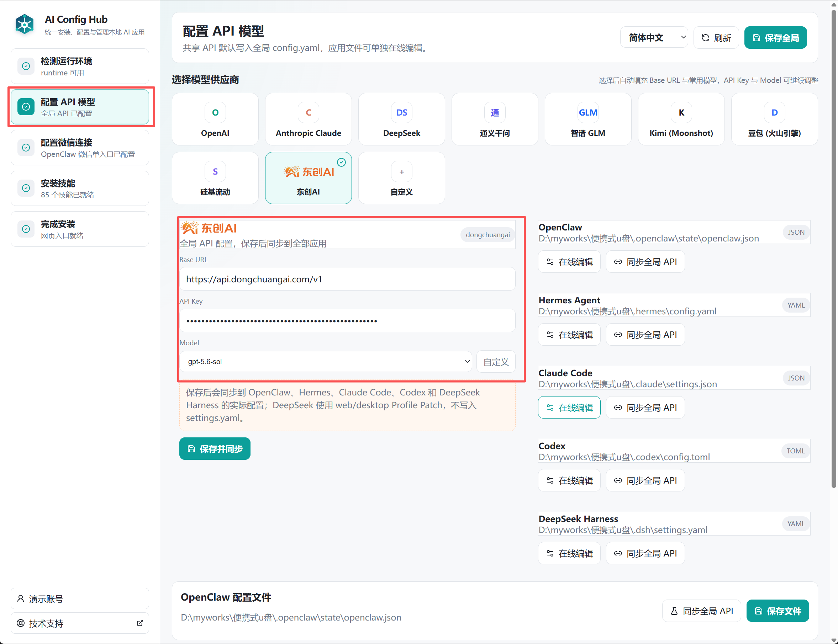
Task: Click 在线编辑 for Codex
Action: [x=569, y=480]
